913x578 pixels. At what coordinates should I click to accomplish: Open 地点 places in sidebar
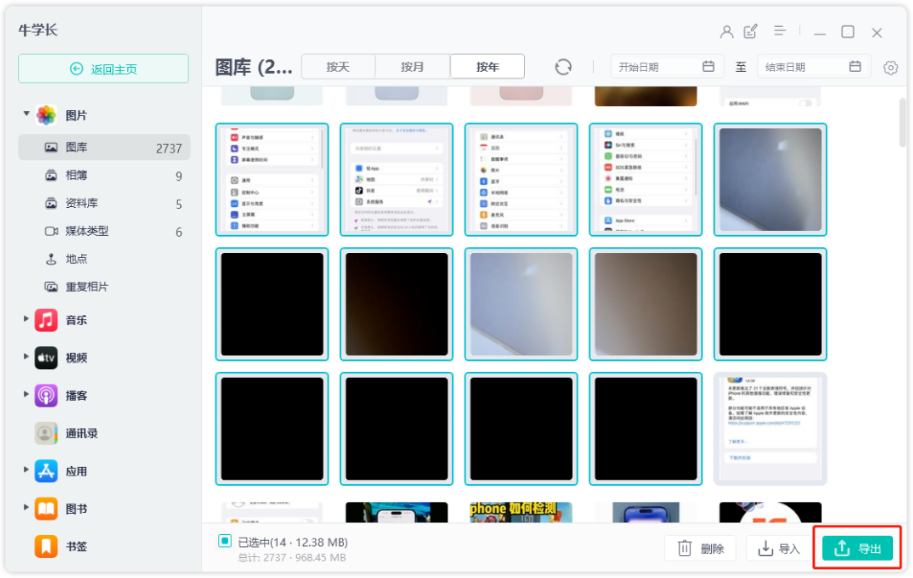click(x=104, y=259)
